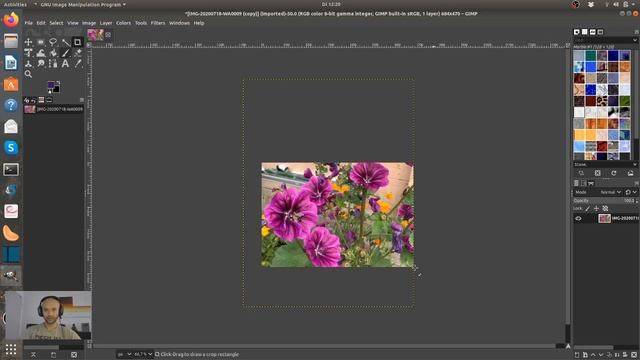
Task: Adjust the layer Opacity slider
Action: point(605,201)
